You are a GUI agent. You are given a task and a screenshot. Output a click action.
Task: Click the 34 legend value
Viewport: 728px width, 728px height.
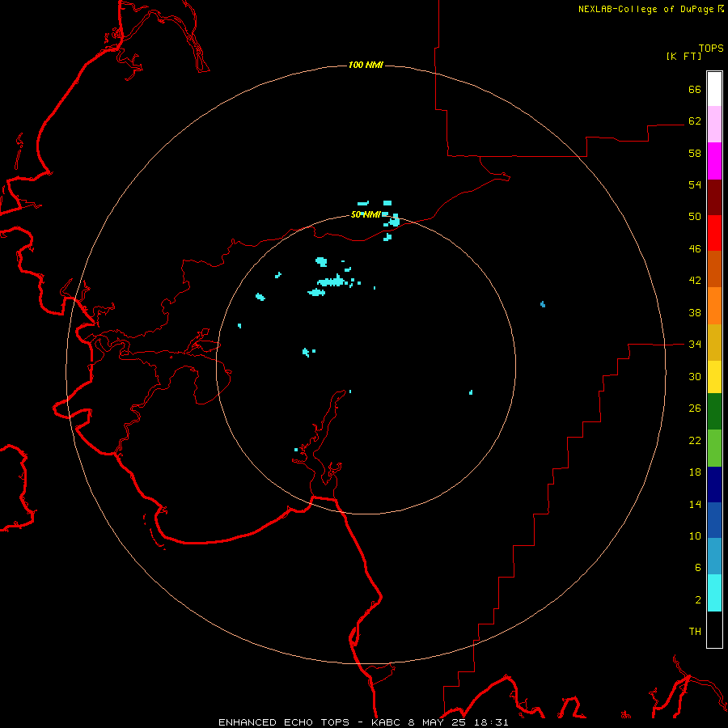pos(695,345)
